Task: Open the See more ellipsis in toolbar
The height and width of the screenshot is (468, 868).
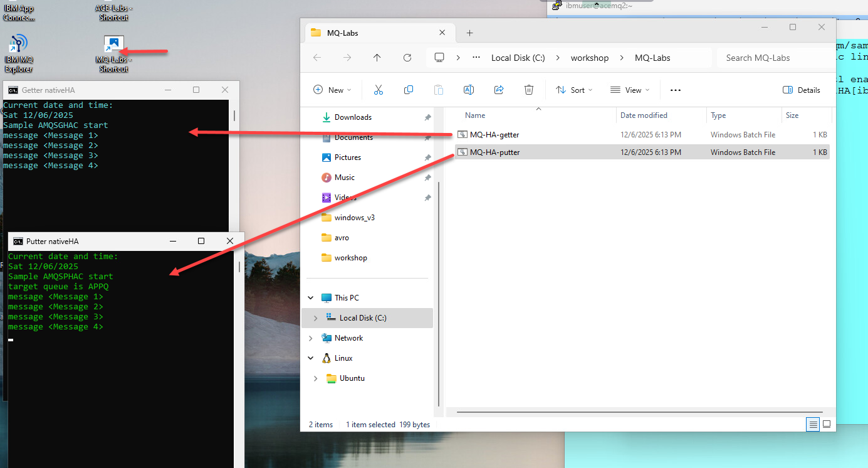Action: point(675,90)
